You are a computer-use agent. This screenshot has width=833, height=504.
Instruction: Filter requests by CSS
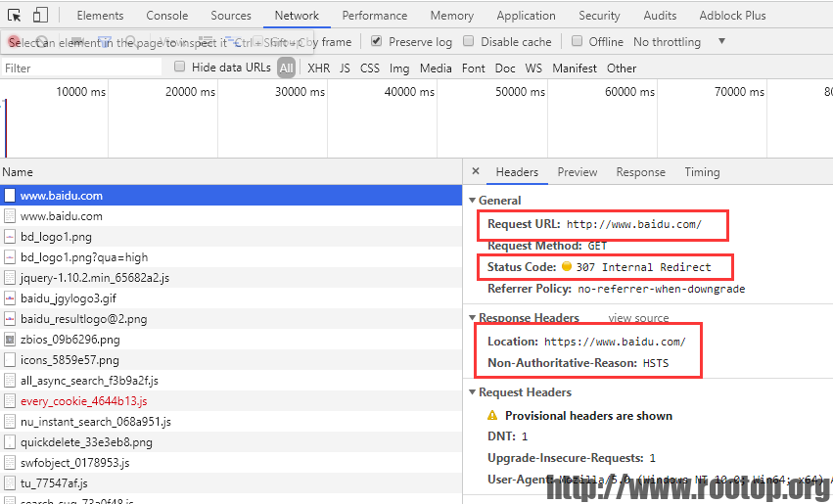(370, 68)
